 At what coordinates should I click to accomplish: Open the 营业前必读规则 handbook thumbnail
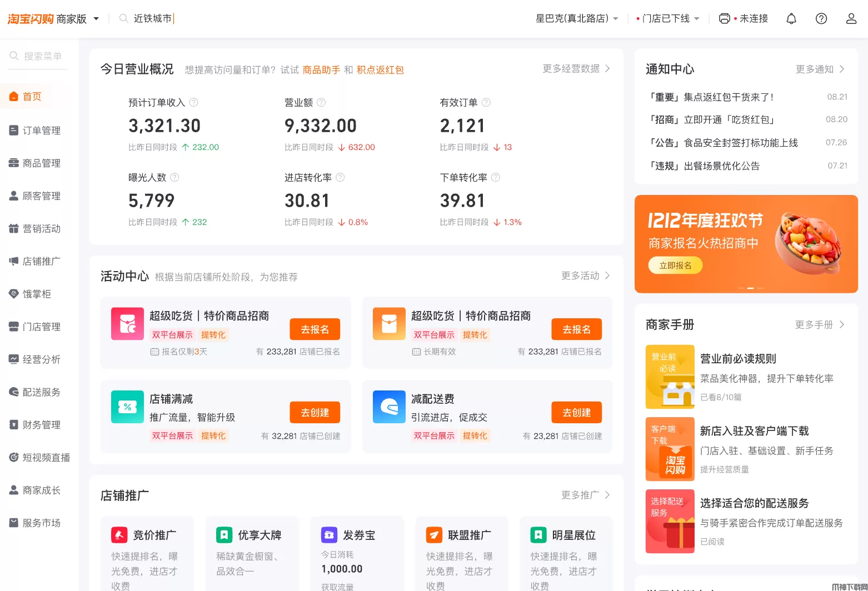tap(670, 377)
